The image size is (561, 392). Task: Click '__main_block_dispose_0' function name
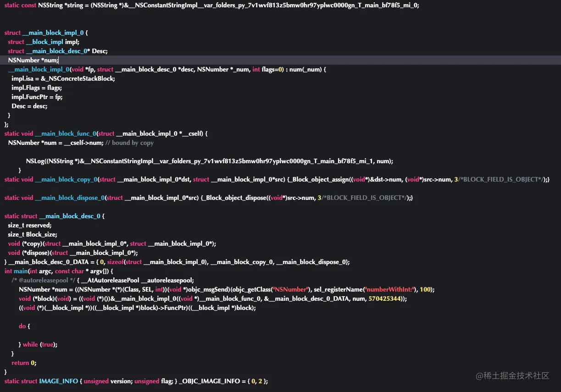(70, 198)
